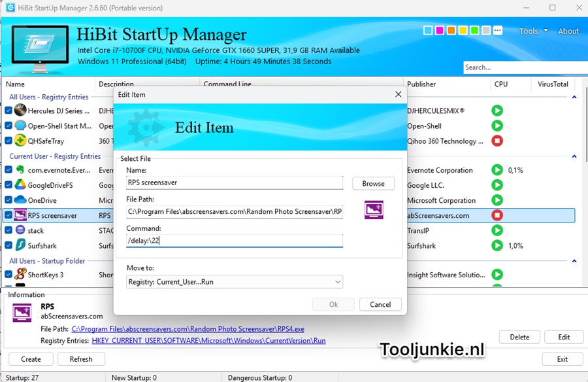Click green status icon for Microsoft Corporation
Image resolution: width=588 pixels, height=382 pixels.
pos(497,200)
